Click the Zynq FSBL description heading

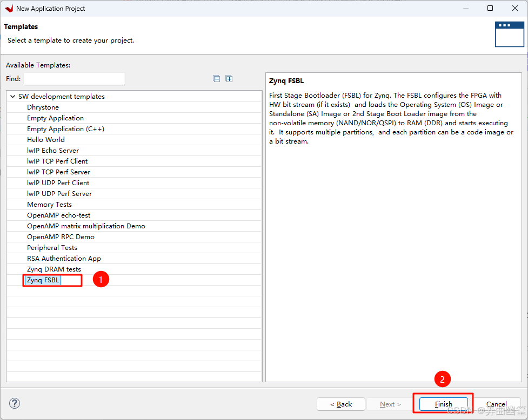click(286, 80)
